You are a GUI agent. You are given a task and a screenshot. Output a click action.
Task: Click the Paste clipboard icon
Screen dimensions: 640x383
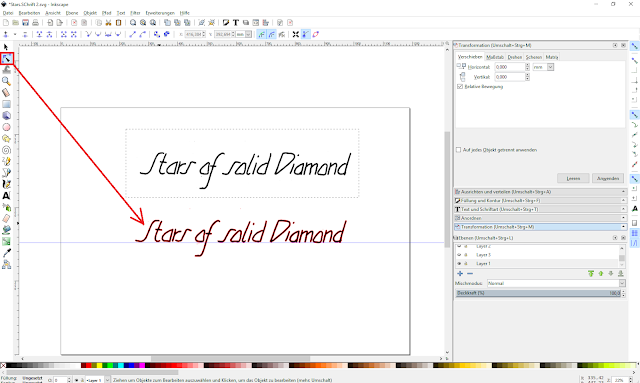pos(118,22)
